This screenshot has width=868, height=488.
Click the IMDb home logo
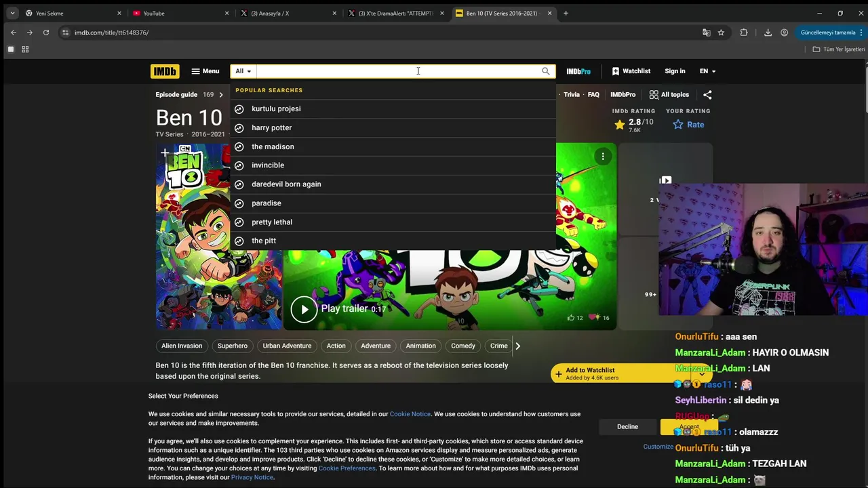[165, 71]
